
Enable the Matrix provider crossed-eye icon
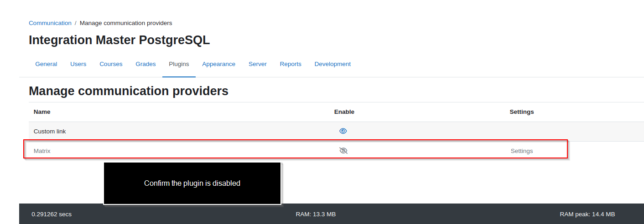click(343, 151)
